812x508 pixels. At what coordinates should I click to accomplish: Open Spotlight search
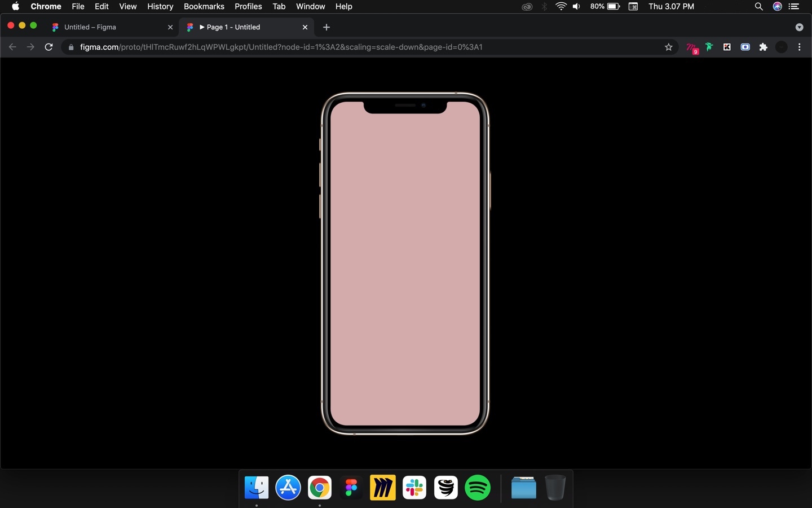(x=758, y=6)
